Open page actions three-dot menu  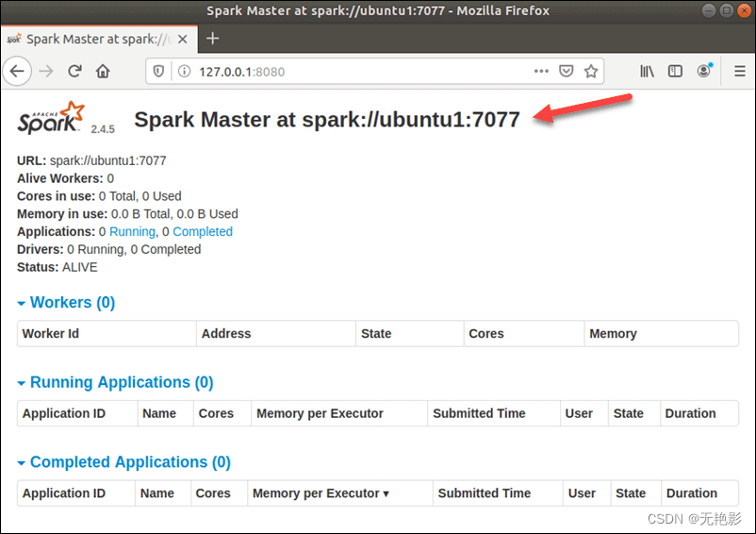click(x=541, y=72)
